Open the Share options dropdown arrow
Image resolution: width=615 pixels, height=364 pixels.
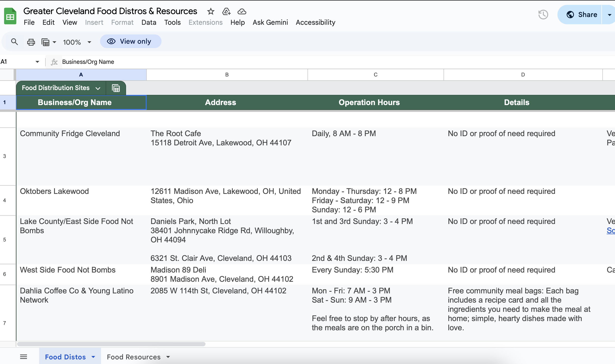coord(609,15)
